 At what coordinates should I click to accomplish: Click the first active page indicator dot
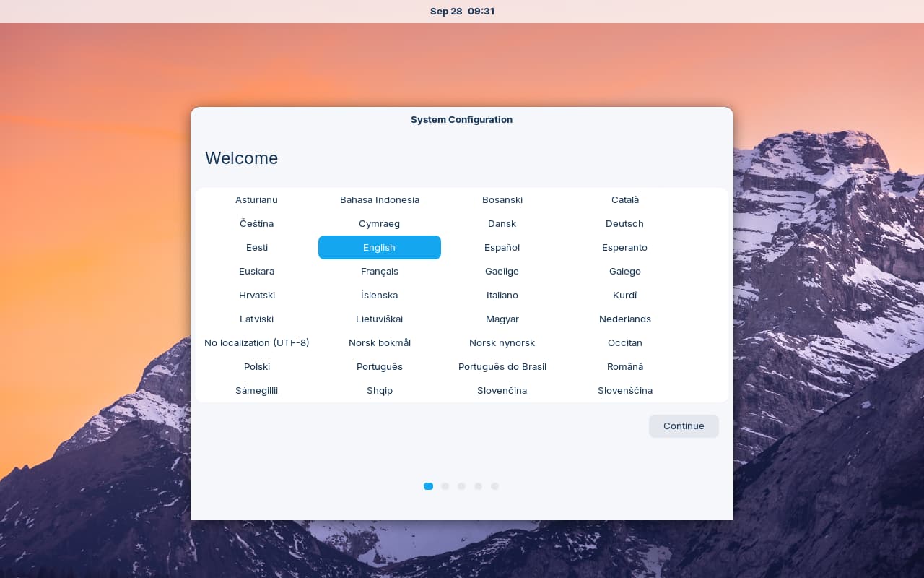pyautogui.click(x=428, y=486)
